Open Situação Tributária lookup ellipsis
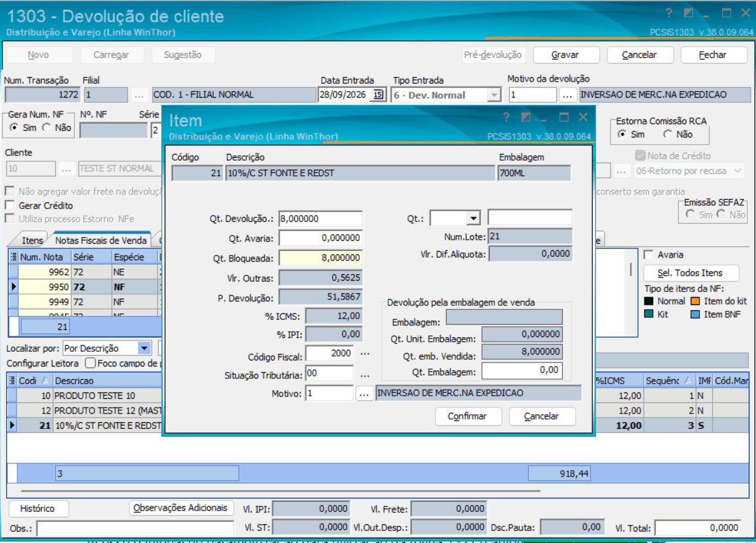This screenshot has width=756, height=543. tap(365, 374)
